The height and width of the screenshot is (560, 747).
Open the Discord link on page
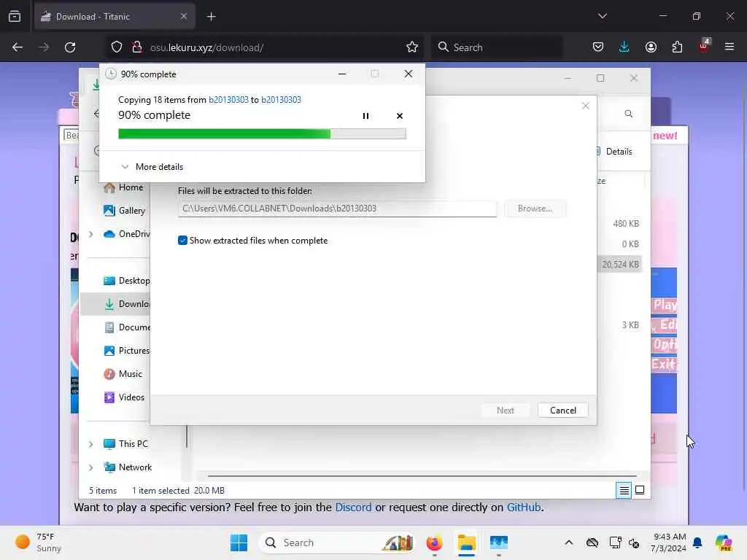(x=353, y=507)
